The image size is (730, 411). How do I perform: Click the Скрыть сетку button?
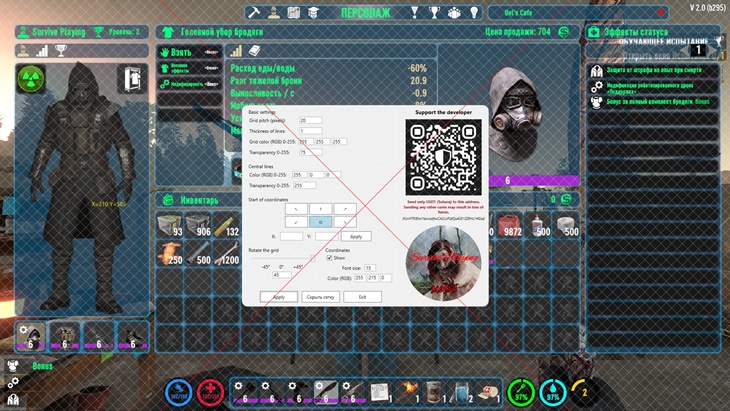click(321, 297)
